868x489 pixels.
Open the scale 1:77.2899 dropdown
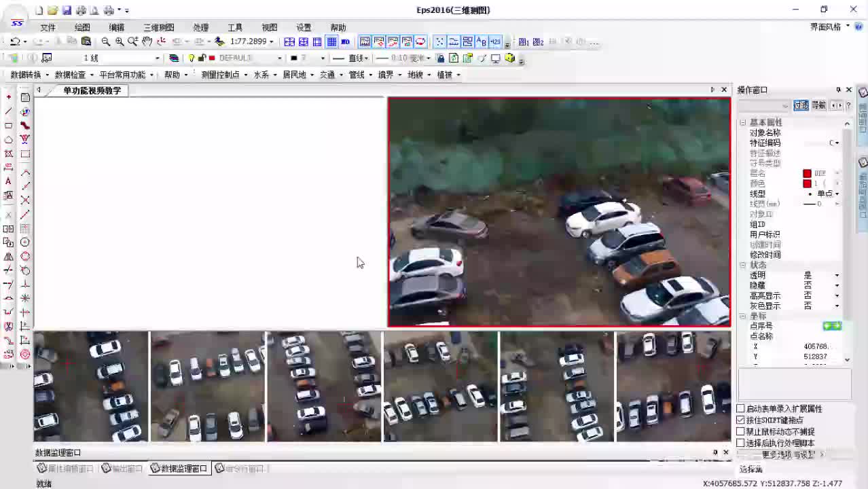pos(272,41)
